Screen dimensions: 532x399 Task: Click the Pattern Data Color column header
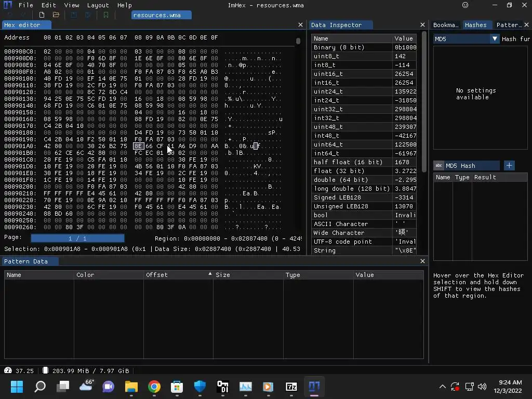pyautogui.click(x=109, y=275)
